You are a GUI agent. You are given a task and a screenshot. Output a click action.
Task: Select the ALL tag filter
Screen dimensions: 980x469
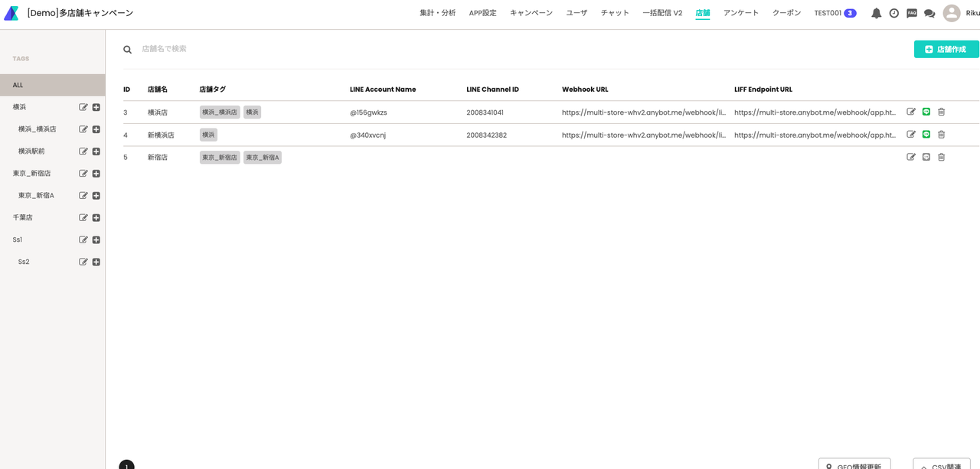coord(52,85)
